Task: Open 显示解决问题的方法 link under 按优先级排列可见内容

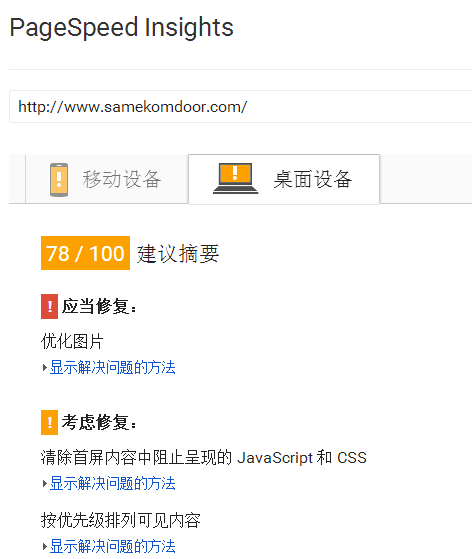Action: click(x=113, y=546)
